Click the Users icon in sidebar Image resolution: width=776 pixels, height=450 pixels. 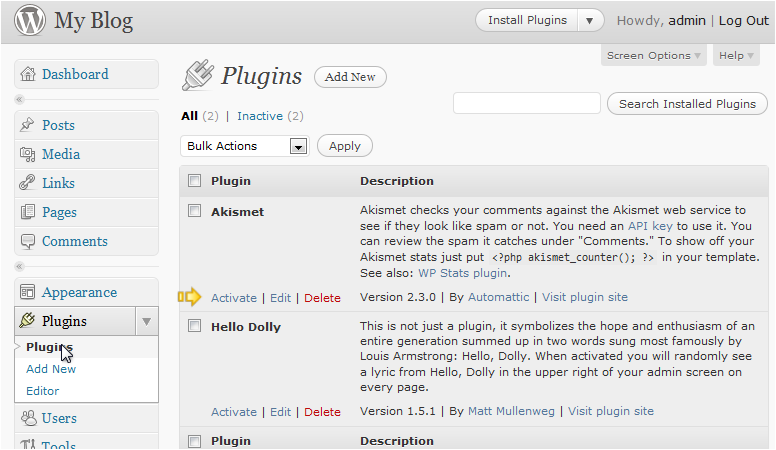[x=29, y=418]
